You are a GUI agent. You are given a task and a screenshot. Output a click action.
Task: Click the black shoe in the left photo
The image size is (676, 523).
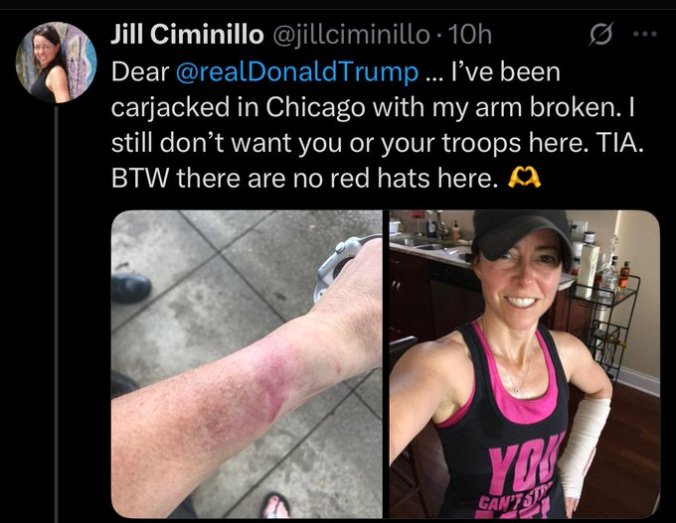click(x=131, y=287)
